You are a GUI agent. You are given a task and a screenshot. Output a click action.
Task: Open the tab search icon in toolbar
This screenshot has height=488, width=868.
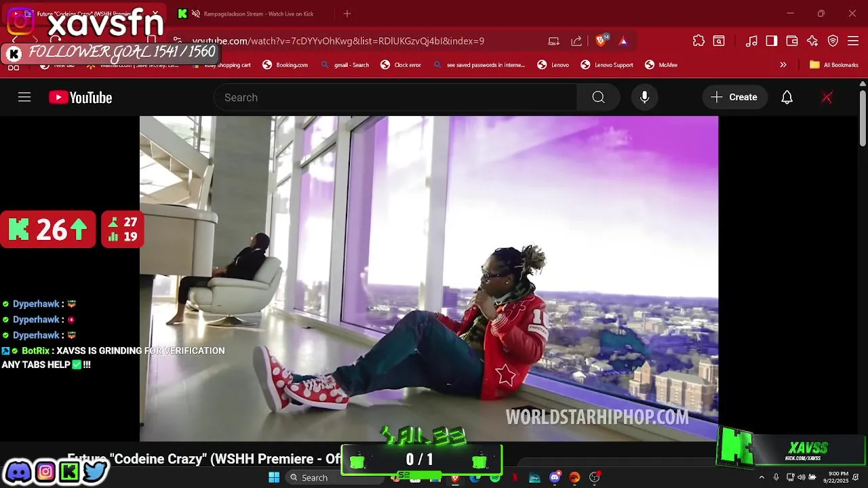(719, 41)
